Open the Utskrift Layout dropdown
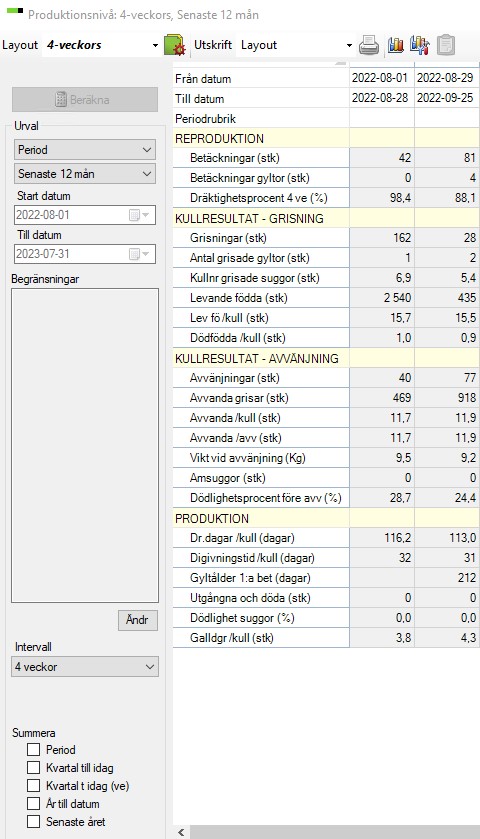The image size is (480, 839). [x=349, y=45]
